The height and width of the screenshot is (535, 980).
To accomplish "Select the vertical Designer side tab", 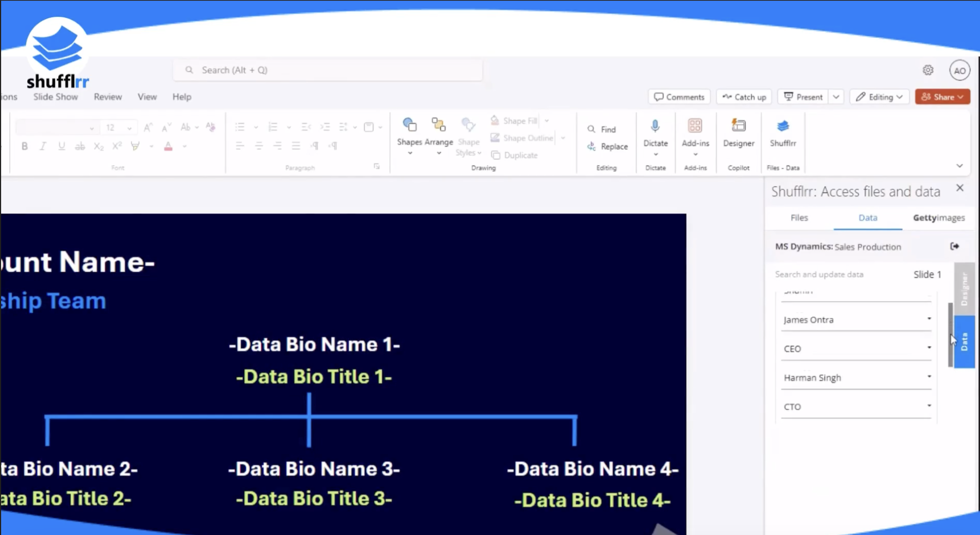I will click(964, 289).
